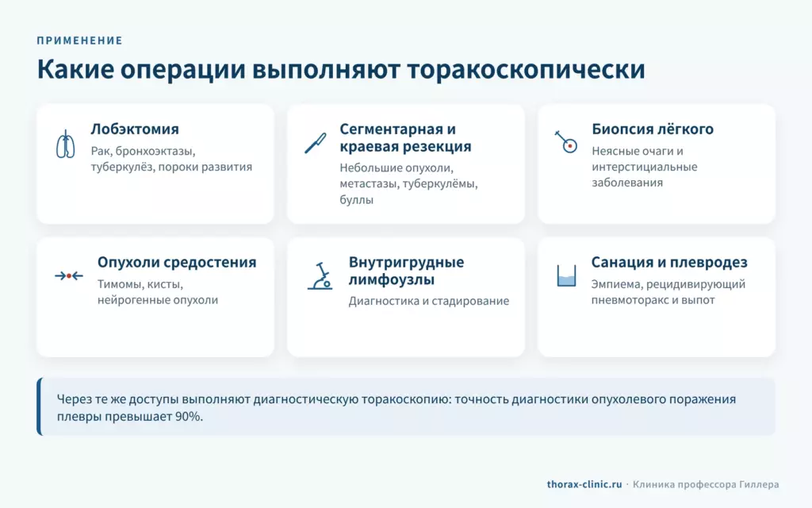Image resolution: width=812 pixels, height=508 pixels.
Task: Click the text Эмпиема, рецидивирующий пневмоторакс и выпот
Action: (668, 292)
